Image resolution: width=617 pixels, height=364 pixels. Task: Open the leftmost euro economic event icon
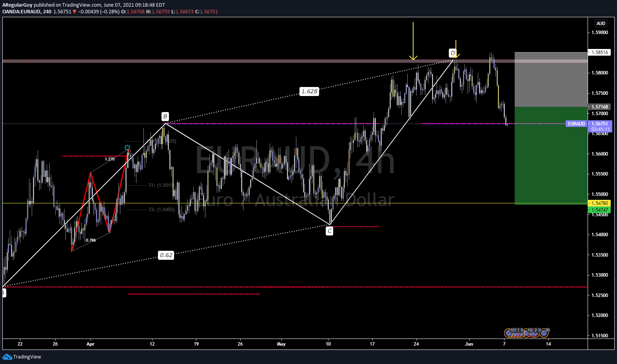(509, 333)
